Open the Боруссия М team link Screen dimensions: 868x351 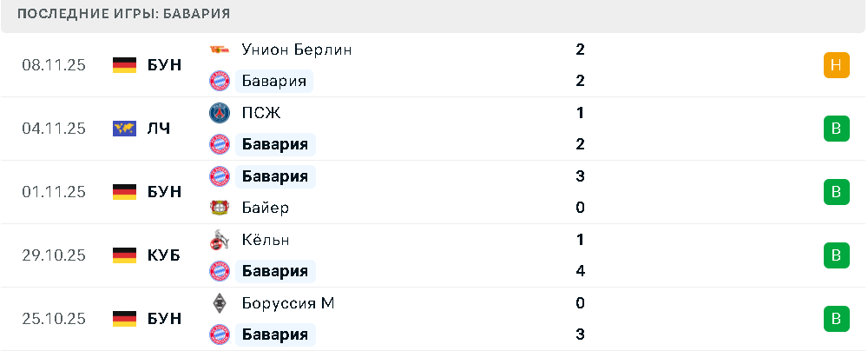click(x=288, y=303)
